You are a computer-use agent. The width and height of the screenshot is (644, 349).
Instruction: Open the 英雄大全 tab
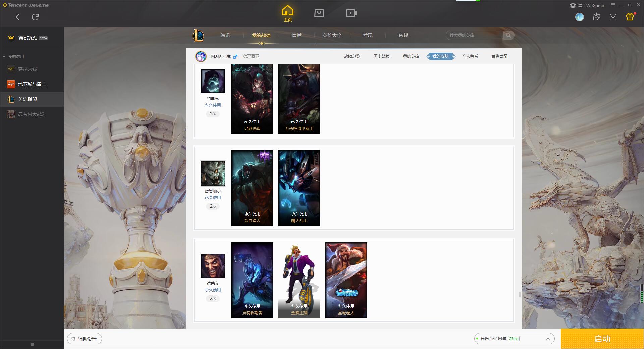(332, 35)
